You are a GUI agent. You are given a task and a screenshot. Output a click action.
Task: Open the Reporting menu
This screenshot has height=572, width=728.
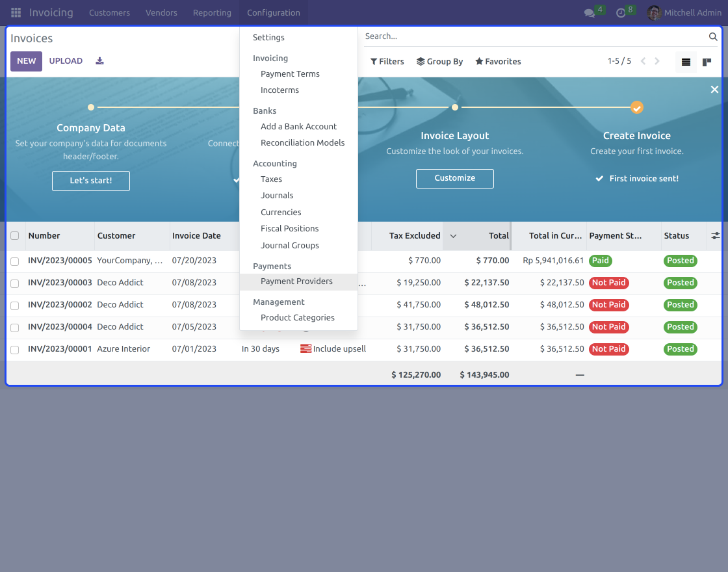coord(212,12)
